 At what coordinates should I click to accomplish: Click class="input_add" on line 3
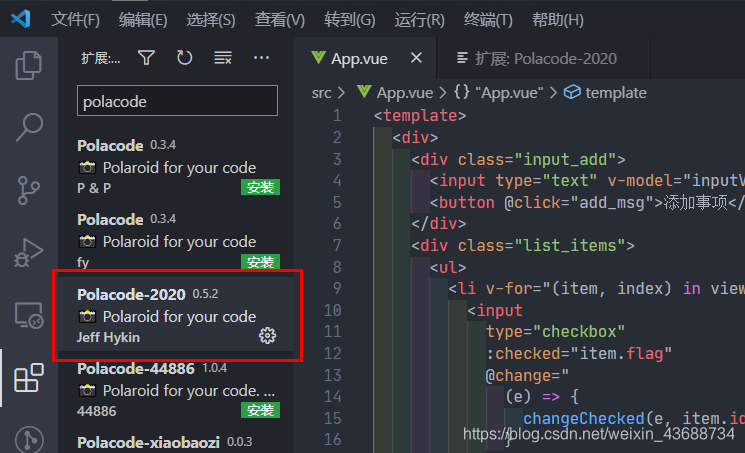pos(537,159)
